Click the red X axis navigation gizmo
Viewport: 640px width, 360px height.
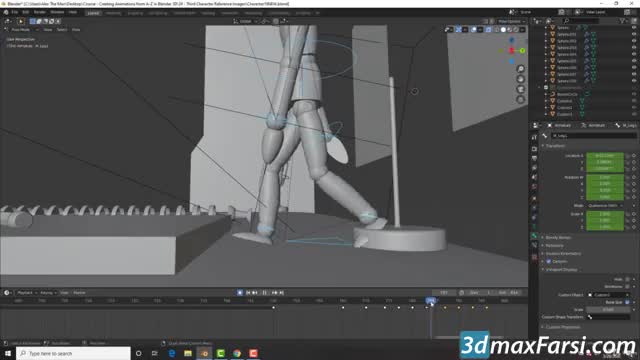[511, 51]
